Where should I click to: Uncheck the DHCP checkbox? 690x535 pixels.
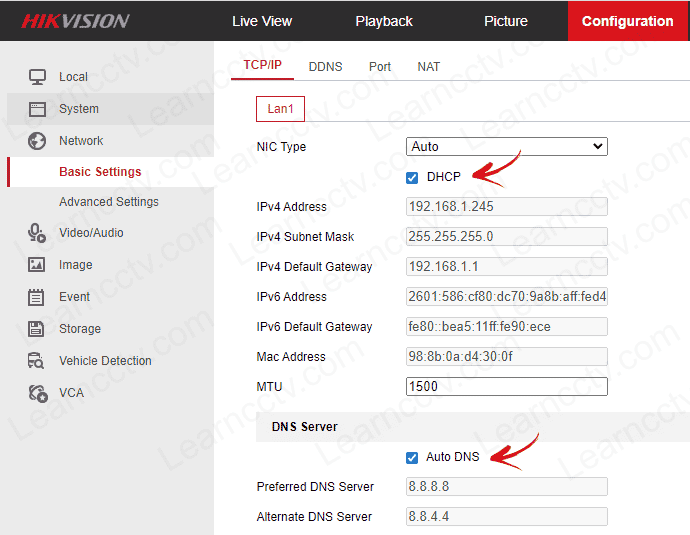click(x=412, y=177)
